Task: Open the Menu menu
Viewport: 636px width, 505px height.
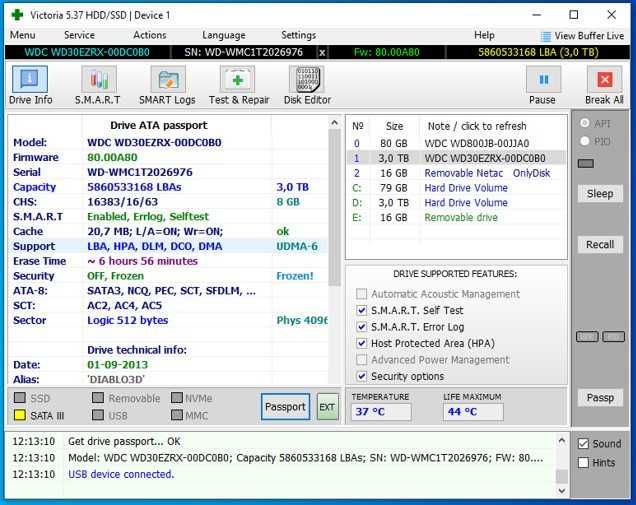Action: (23, 35)
